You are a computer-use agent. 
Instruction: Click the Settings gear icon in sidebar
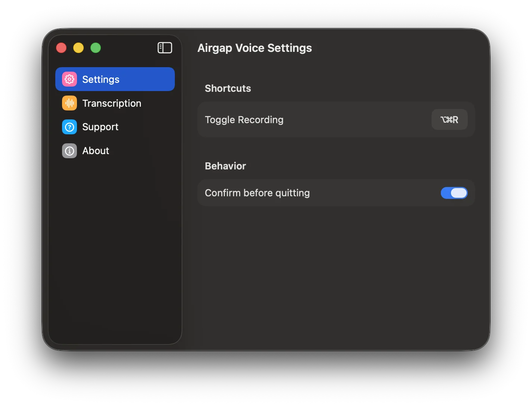coord(69,79)
